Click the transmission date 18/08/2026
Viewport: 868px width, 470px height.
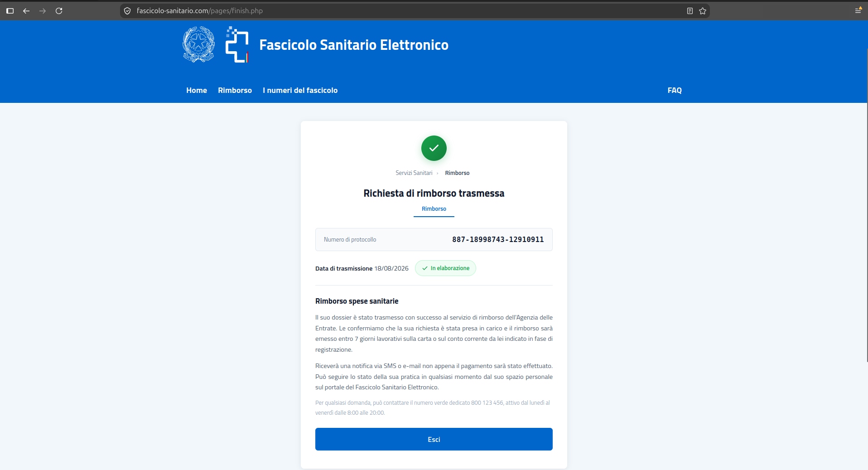(391, 268)
